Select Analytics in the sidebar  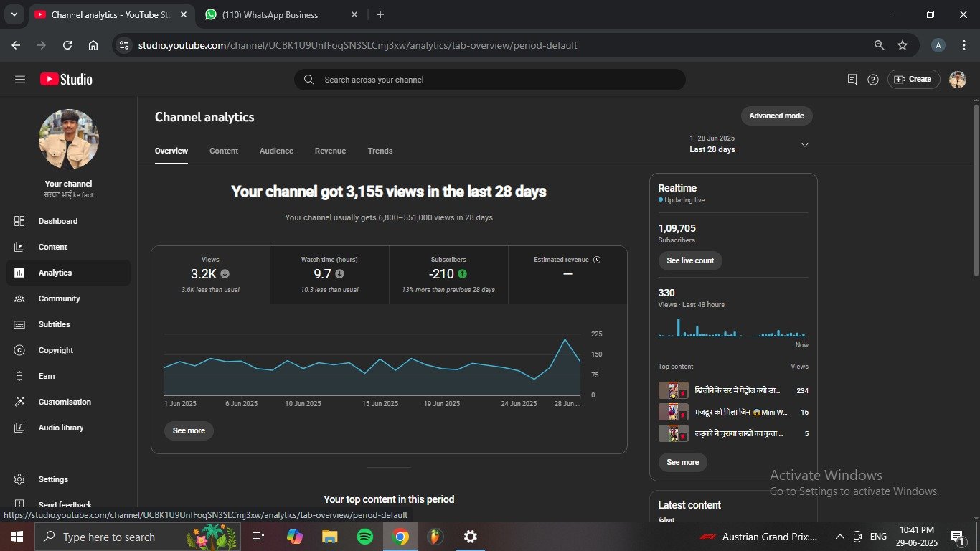click(68, 273)
